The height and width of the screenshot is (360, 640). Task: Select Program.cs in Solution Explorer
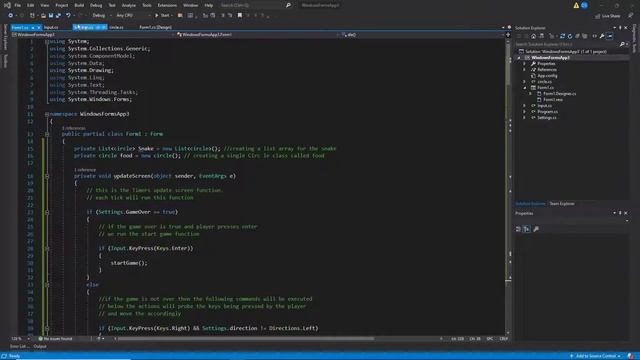click(547, 112)
